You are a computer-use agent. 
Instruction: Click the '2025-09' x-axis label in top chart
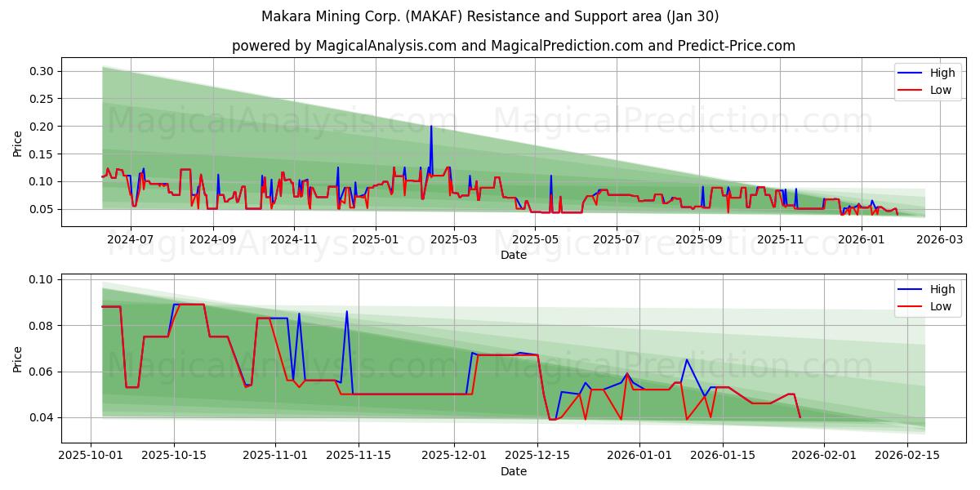(699, 240)
